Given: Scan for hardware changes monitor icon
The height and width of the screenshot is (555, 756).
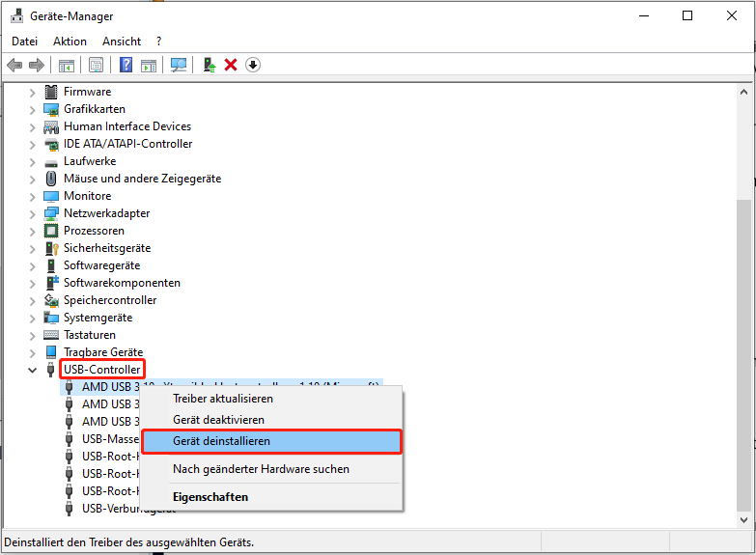Looking at the screenshot, I should click(x=179, y=65).
